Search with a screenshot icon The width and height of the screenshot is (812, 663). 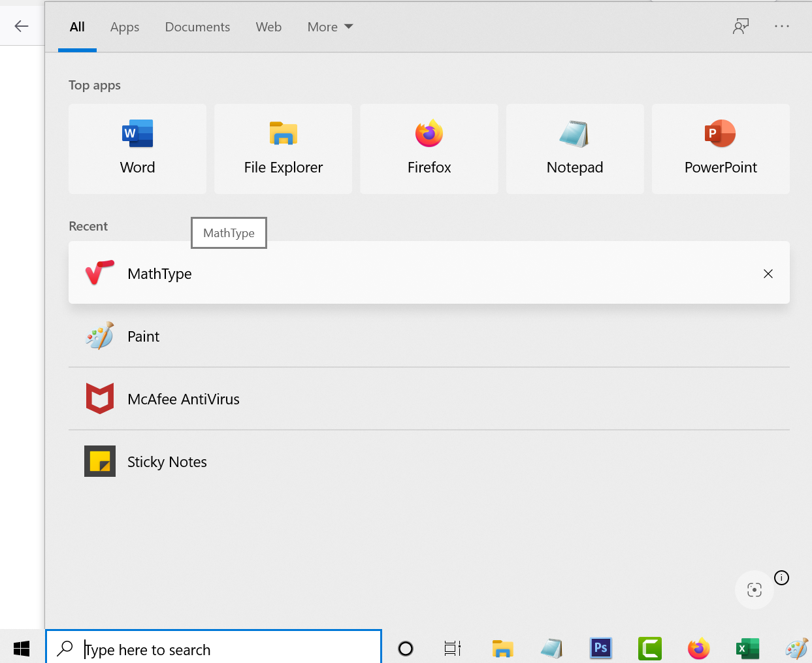(755, 590)
